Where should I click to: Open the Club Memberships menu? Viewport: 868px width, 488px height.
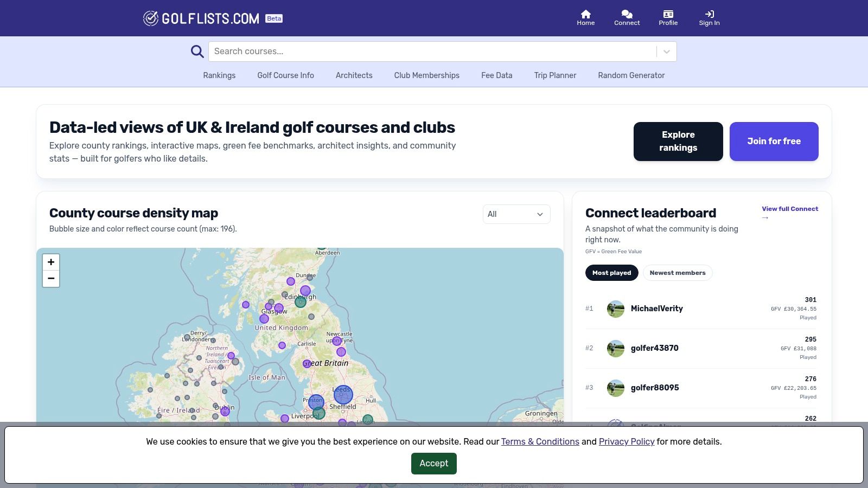pyautogui.click(x=426, y=75)
